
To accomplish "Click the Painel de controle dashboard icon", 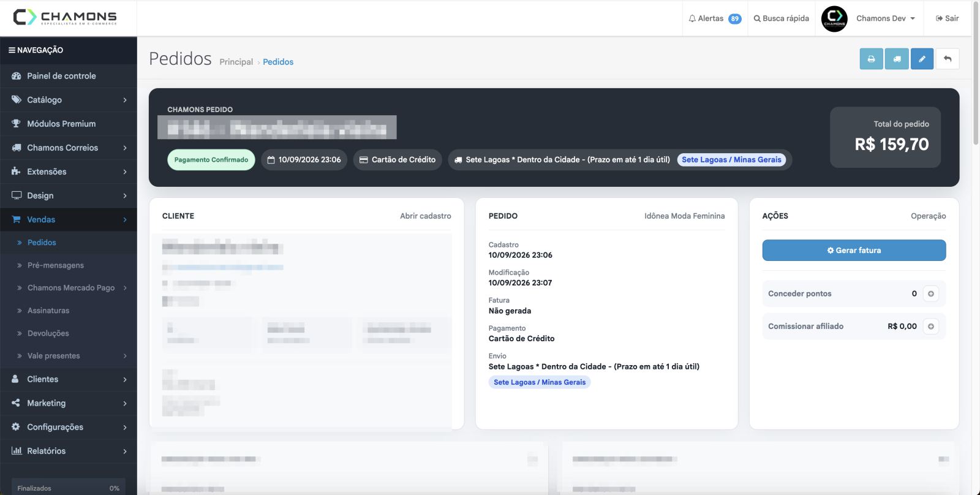I will click(16, 76).
